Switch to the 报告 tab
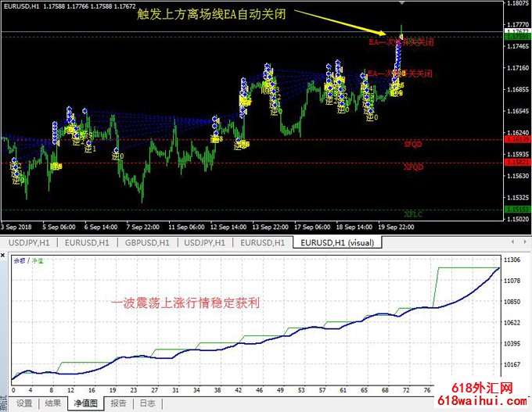 [x=118, y=403]
